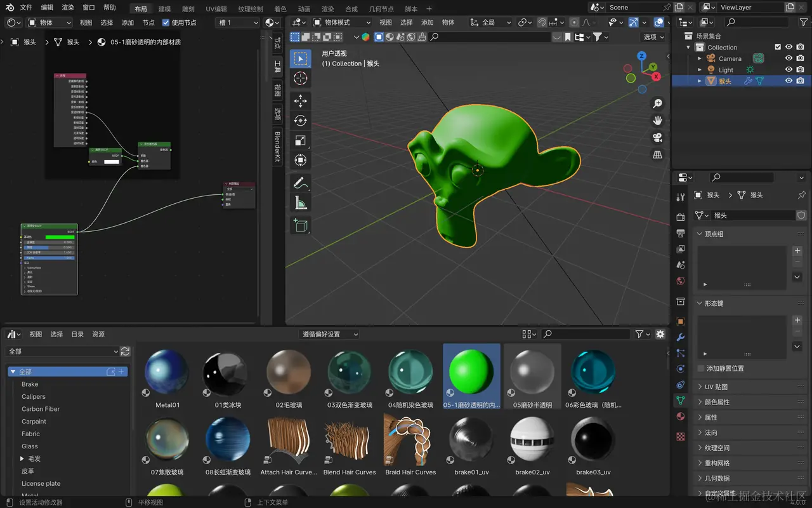Toggle viewport overlays button
The width and height of the screenshot is (812, 508).
659,22
